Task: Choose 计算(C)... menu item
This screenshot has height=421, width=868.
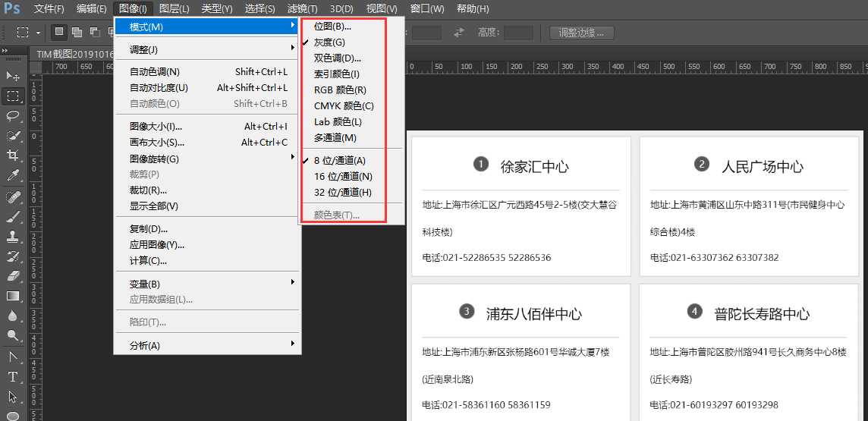Action: 207,261
